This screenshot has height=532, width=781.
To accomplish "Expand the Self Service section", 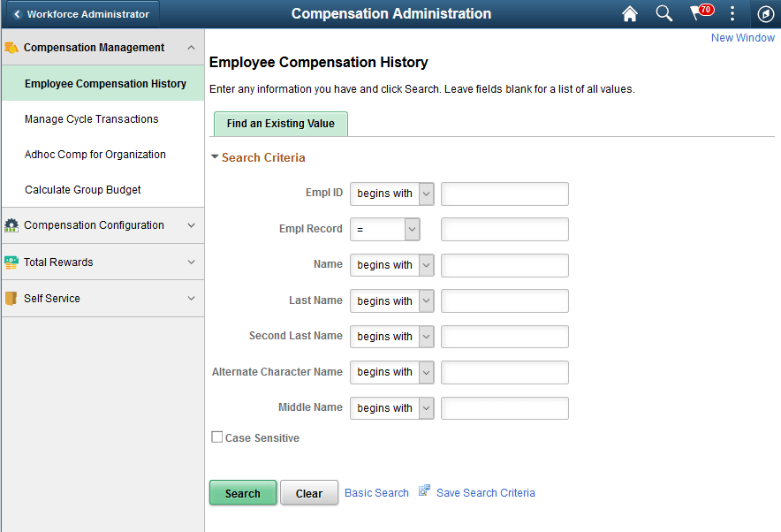I will click(191, 298).
